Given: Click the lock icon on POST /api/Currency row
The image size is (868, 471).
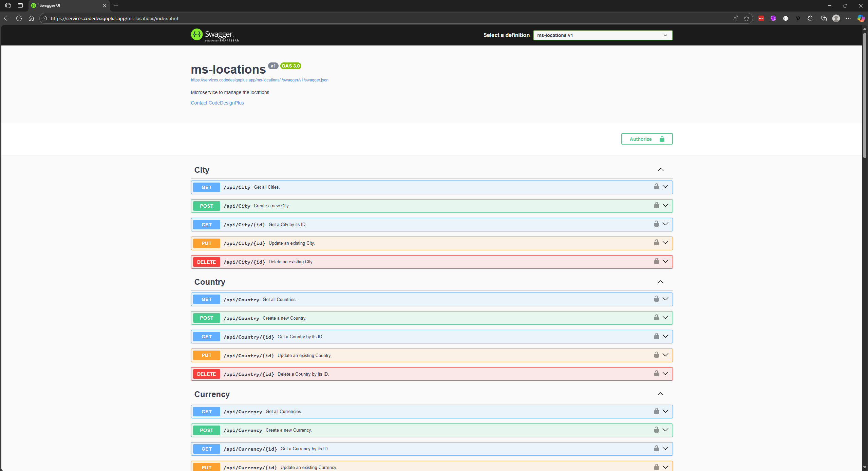Looking at the screenshot, I should [656, 430].
